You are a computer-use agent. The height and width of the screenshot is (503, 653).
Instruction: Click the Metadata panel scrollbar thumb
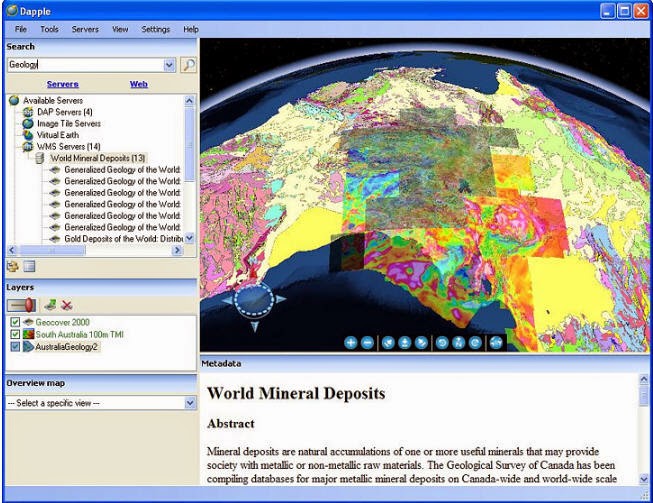pos(644,395)
